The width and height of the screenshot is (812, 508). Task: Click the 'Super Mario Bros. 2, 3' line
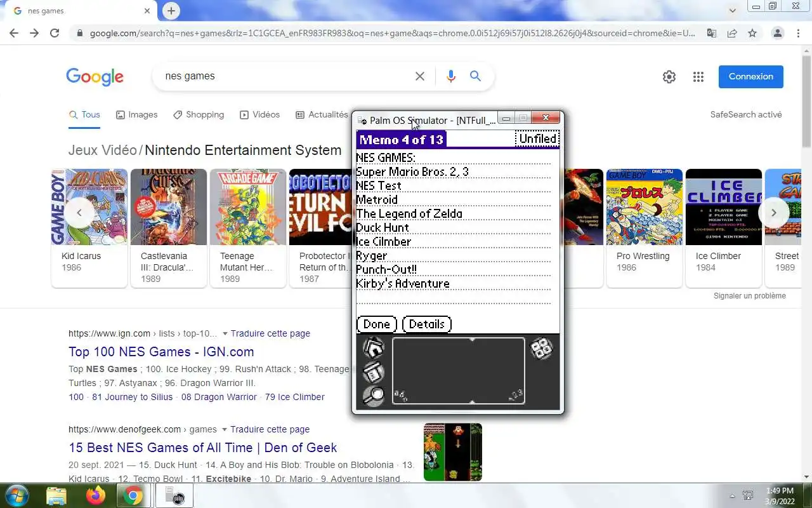412,171
